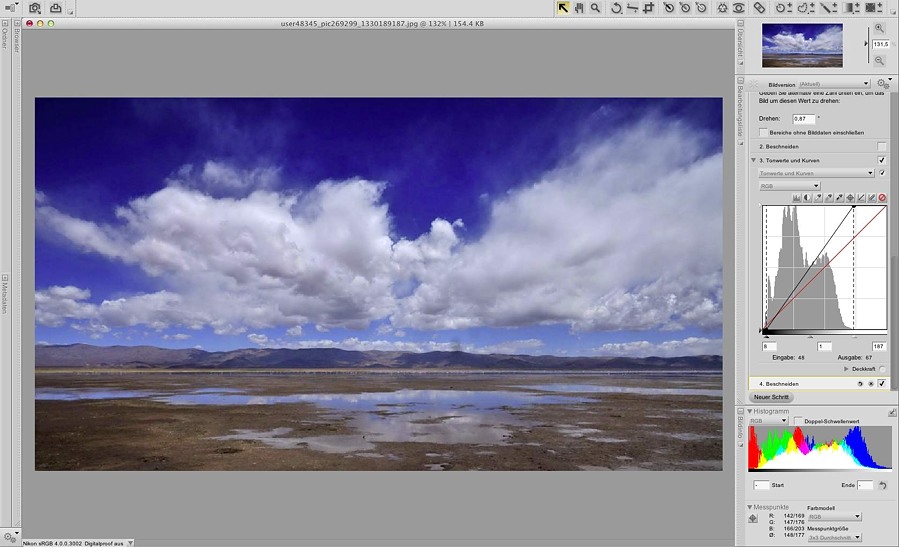Select the selection gradient tool

tap(851, 8)
